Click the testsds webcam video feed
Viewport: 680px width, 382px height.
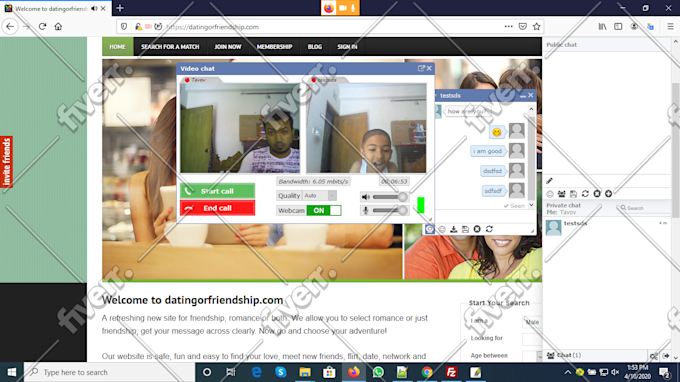(x=366, y=128)
